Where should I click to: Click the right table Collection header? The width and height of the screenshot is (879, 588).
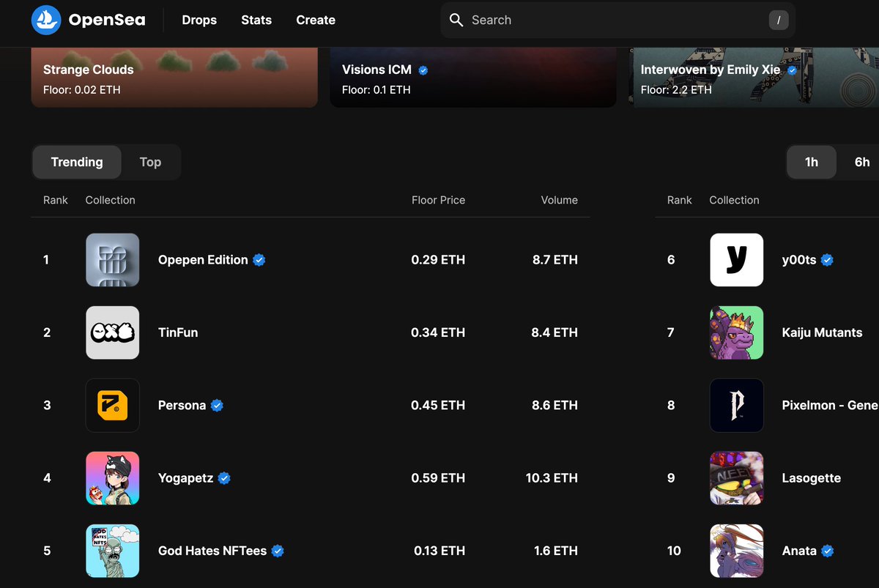734,200
